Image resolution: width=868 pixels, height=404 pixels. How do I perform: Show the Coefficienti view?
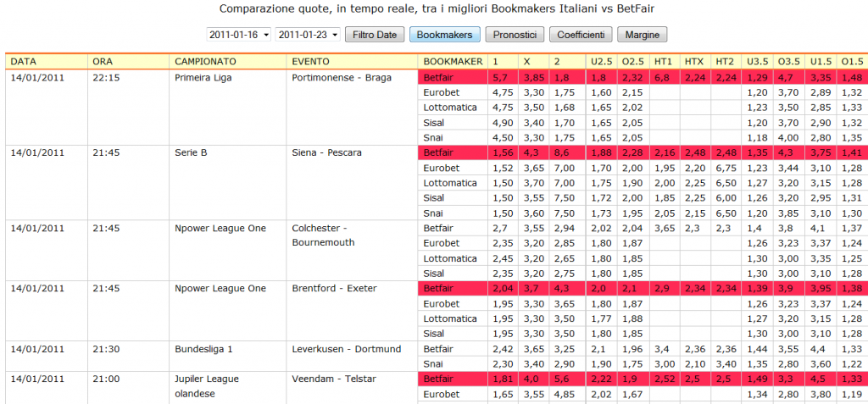coord(581,35)
